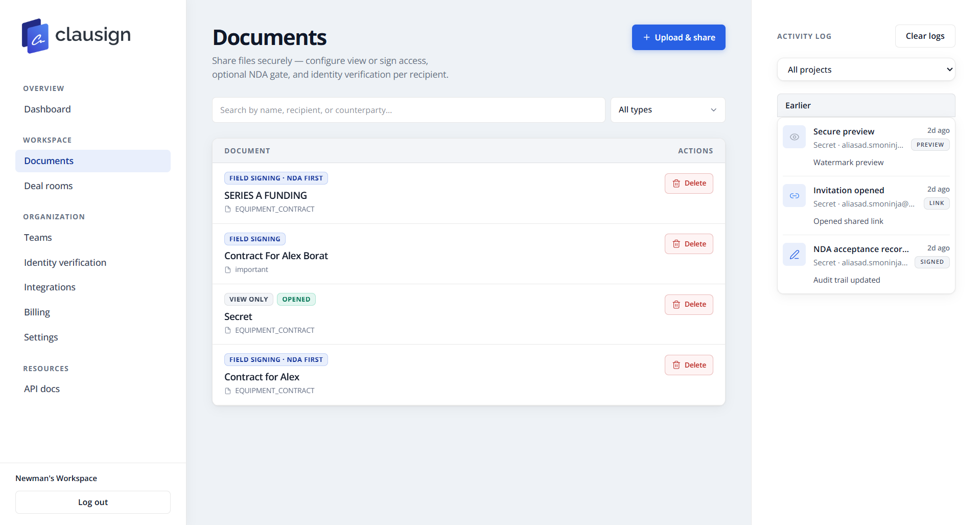The height and width of the screenshot is (525, 980).
Task: Open the All types filter dropdown
Action: 668,110
